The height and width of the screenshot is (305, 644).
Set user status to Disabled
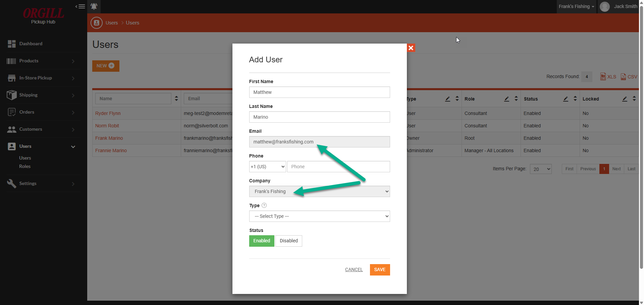click(x=289, y=241)
